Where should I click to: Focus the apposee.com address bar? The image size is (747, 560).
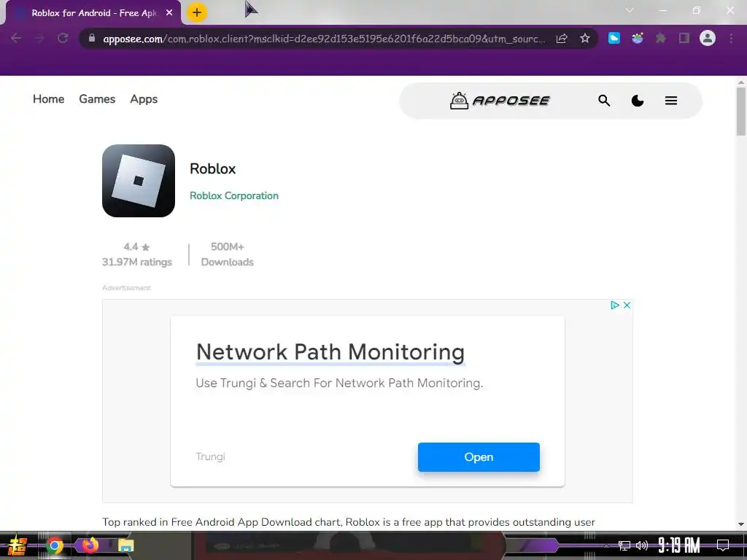tap(324, 39)
